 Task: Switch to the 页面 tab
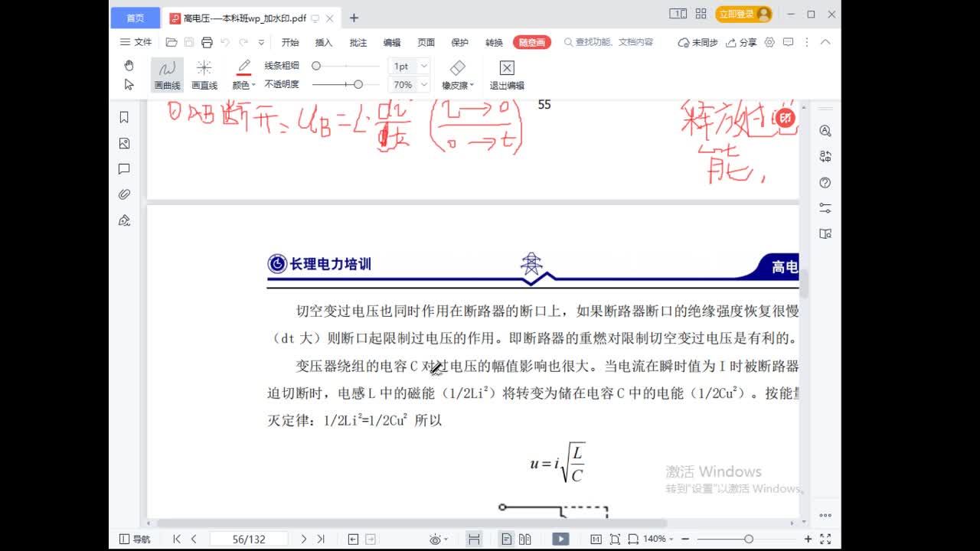(426, 43)
